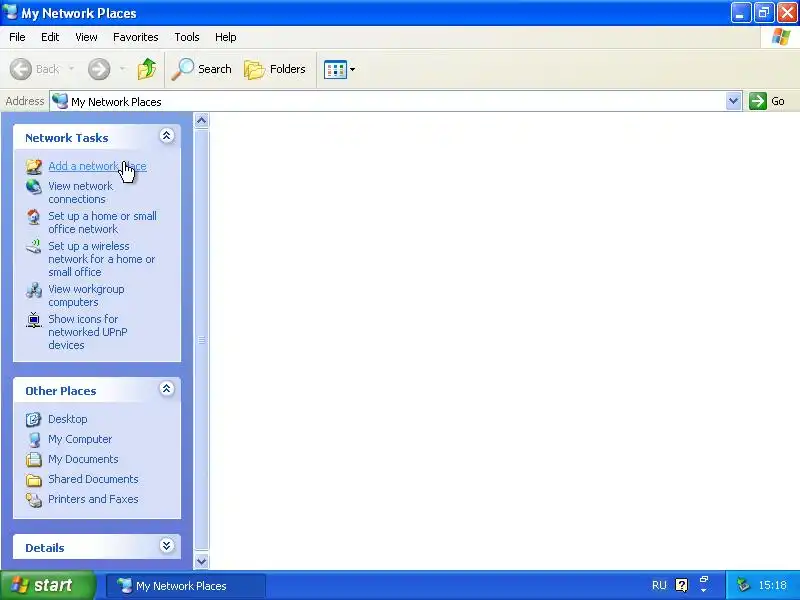800x600 pixels.
Task: Click Show icons for networked UPnP devices
Action: coord(88,332)
